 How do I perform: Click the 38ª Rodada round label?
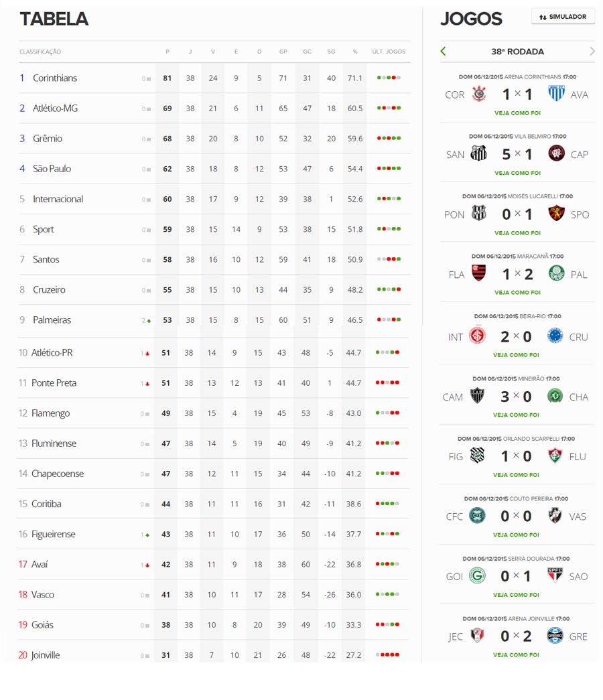pyautogui.click(x=517, y=52)
